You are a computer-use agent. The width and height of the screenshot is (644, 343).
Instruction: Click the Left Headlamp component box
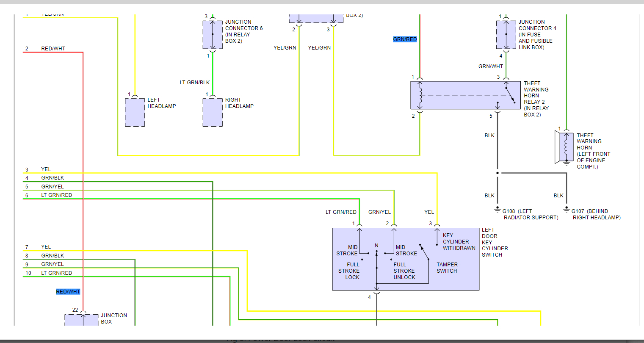[135, 112]
